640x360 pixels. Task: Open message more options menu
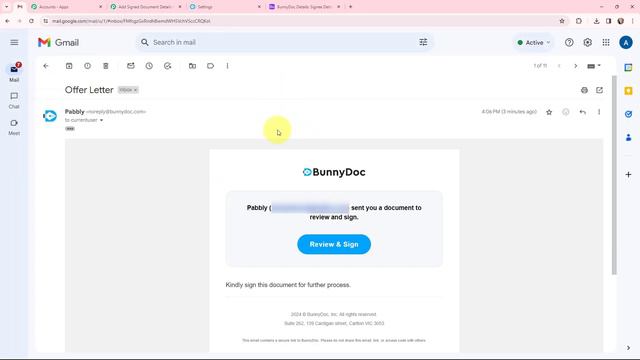599,112
